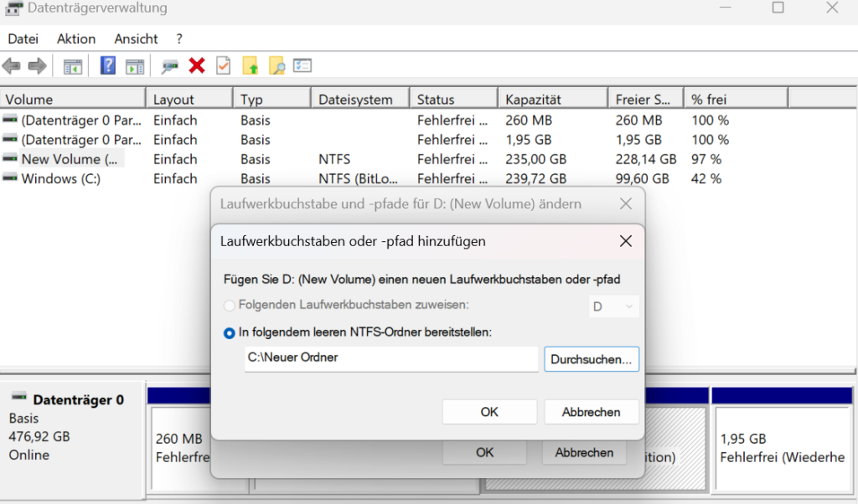
Task: Choose mount in empty NTFS folder option
Action: tap(227, 332)
